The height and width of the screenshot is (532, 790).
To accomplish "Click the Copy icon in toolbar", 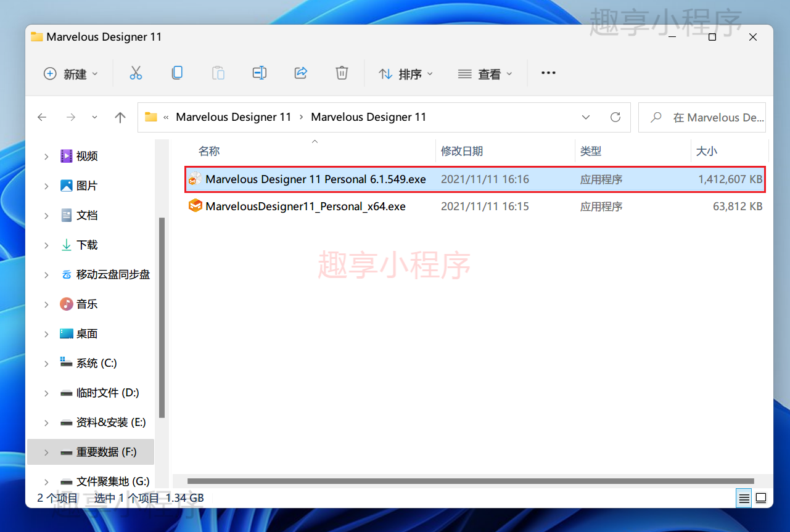I will (x=177, y=73).
